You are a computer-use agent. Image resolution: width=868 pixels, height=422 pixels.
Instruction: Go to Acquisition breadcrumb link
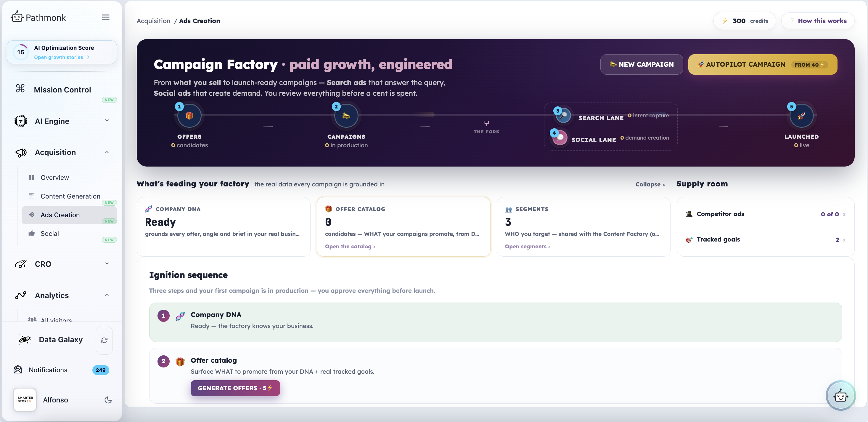pyautogui.click(x=153, y=21)
